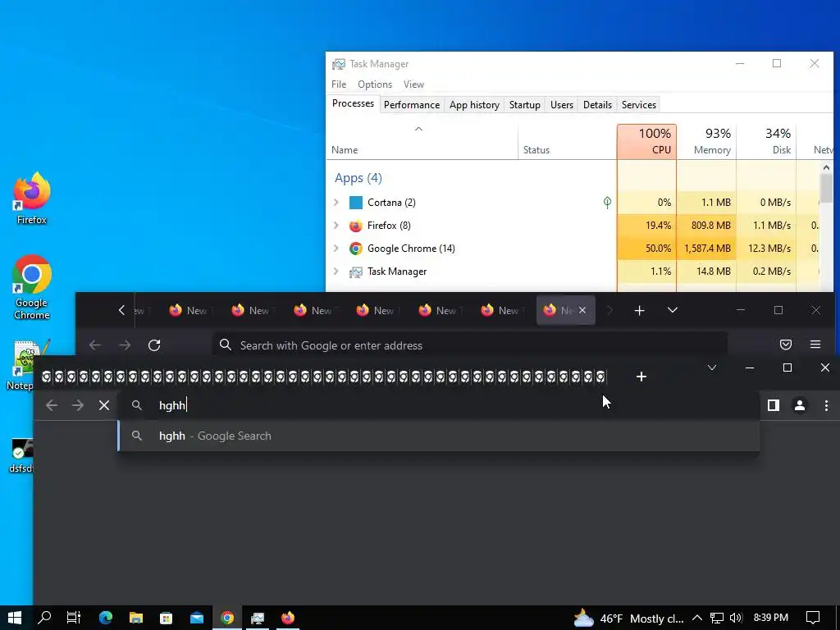
Task: Collapse sort arrow above Name column
Action: [419, 129]
